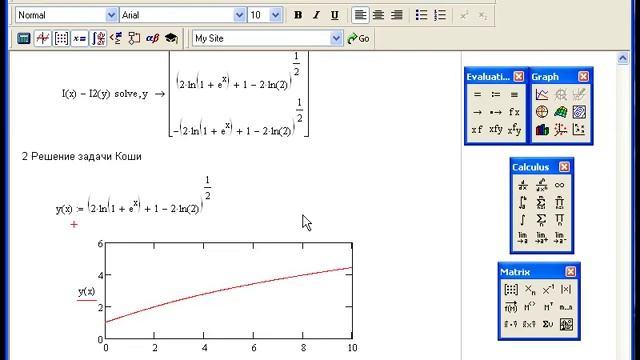Toggle italic formatting

[x=316, y=16]
